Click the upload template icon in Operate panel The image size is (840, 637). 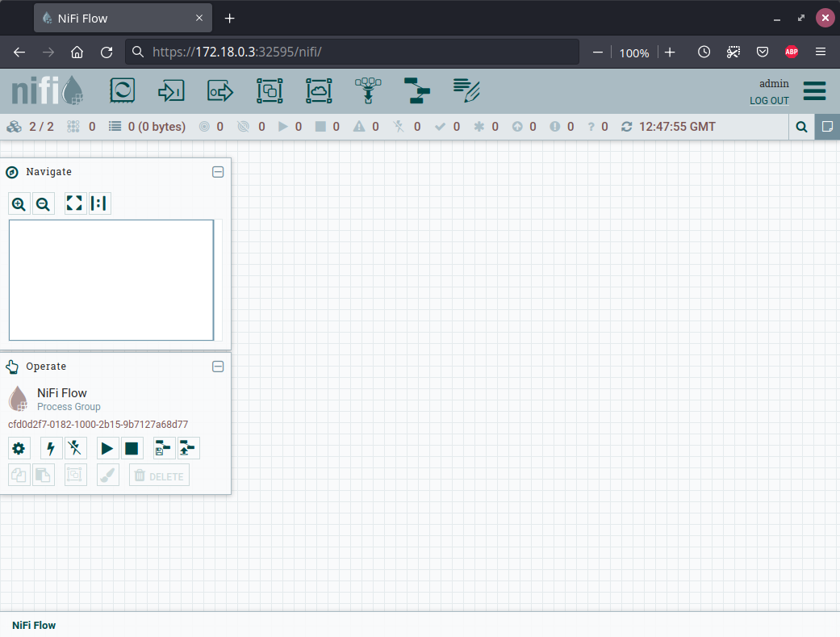pos(188,448)
